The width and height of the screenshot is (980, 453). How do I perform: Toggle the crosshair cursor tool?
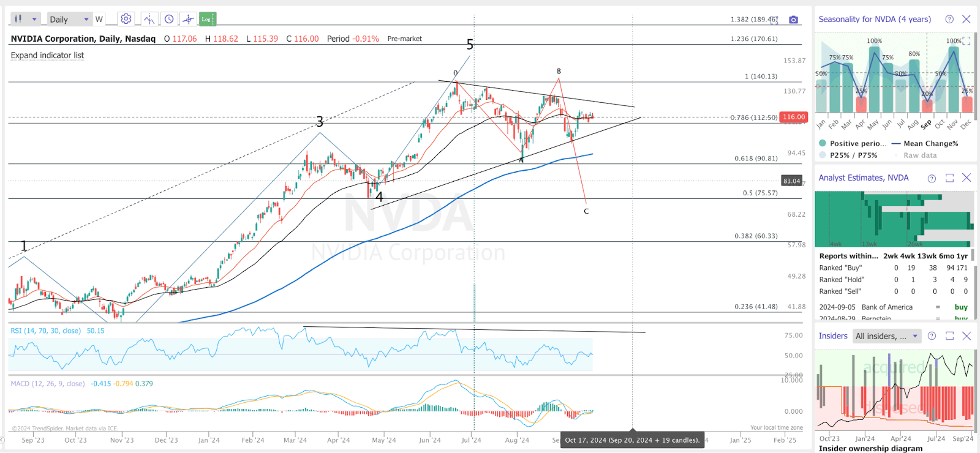[x=189, y=19]
